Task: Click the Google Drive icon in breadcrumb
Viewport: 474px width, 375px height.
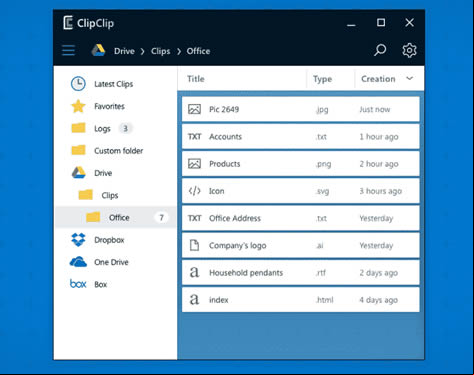Action: click(x=98, y=50)
